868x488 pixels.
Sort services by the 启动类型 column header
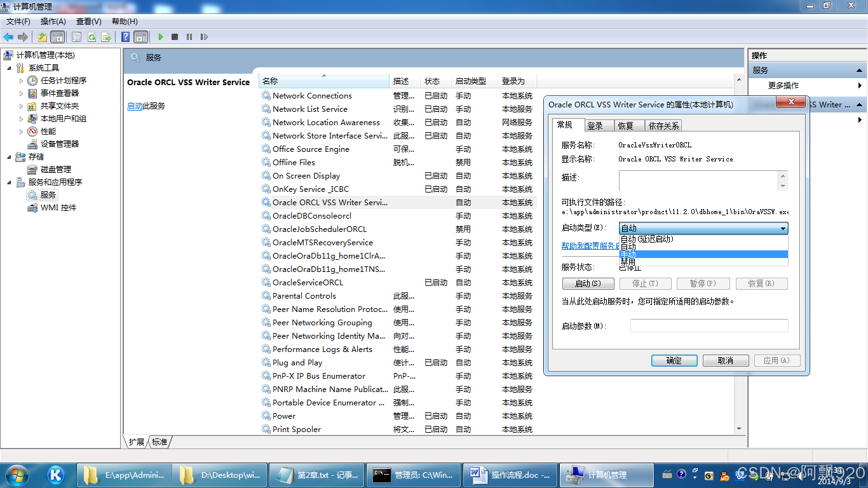point(474,81)
